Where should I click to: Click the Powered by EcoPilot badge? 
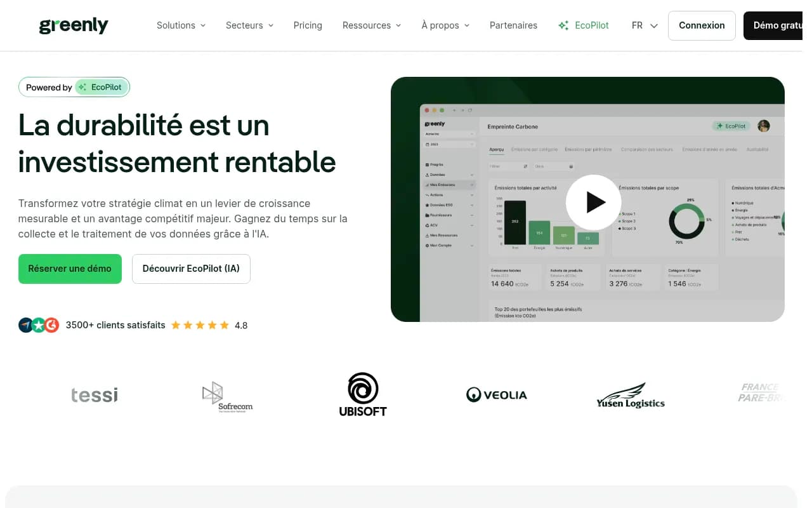tap(74, 87)
